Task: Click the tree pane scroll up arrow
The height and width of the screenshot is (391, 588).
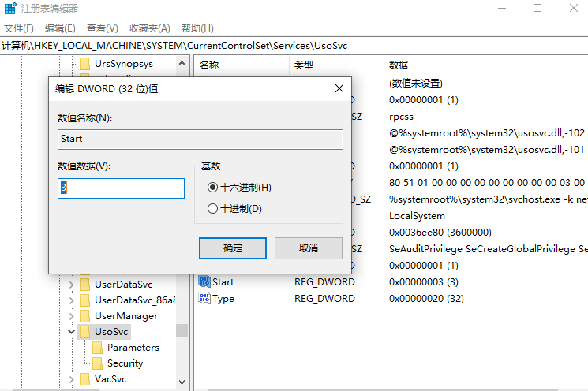Action: pos(182,63)
